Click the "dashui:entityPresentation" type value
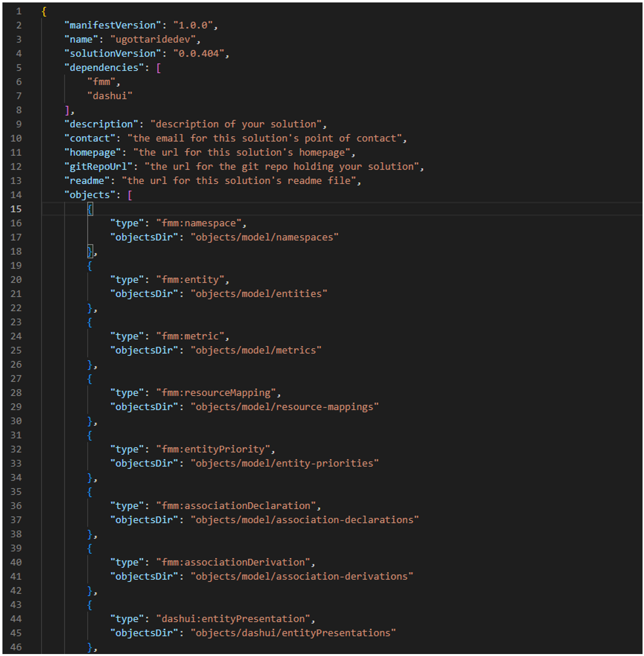The height and width of the screenshot is (656, 644). 233,619
